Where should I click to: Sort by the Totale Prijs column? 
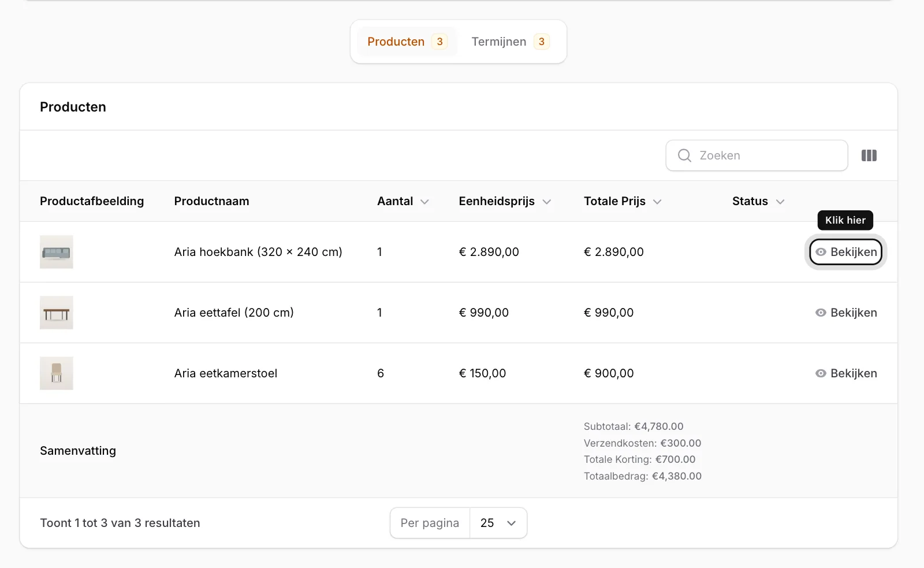coord(623,201)
